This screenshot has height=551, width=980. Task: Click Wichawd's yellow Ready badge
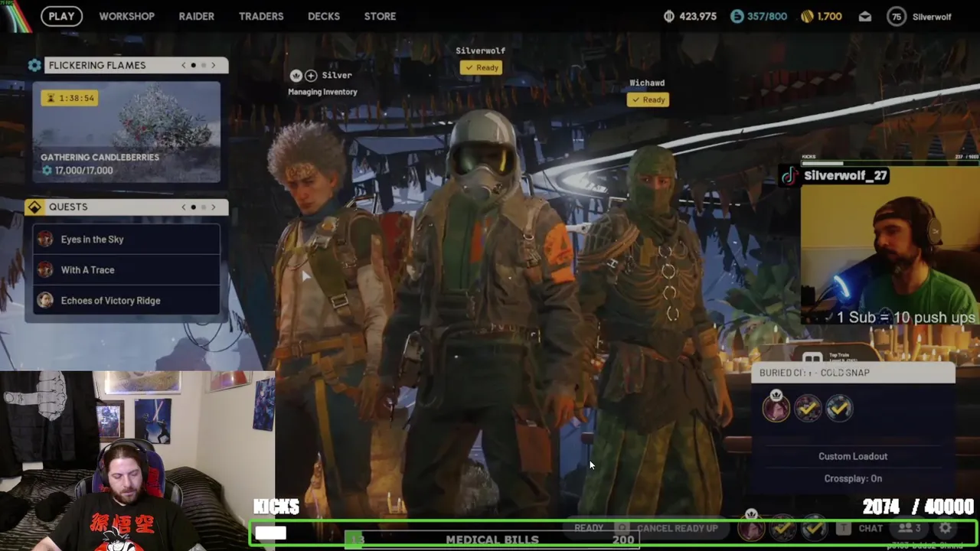pyautogui.click(x=648, y=99)
